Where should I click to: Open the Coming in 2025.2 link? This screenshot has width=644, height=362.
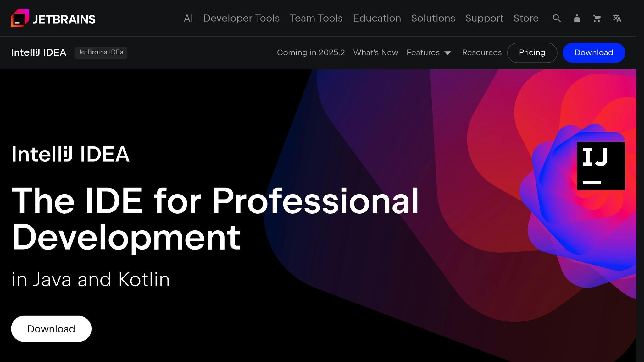(311, 52)
